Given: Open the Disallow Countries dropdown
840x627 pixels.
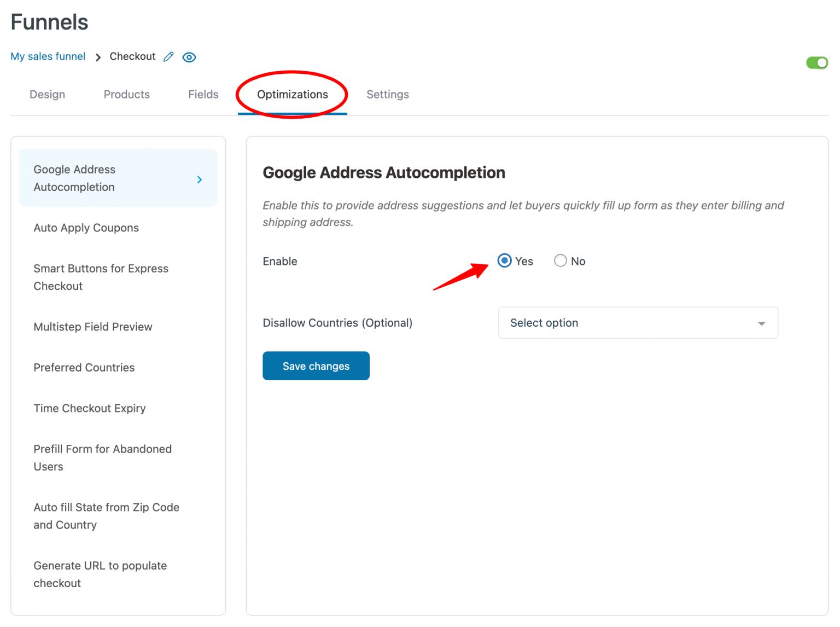Looking at the screenshot, I should pos(638,323).
